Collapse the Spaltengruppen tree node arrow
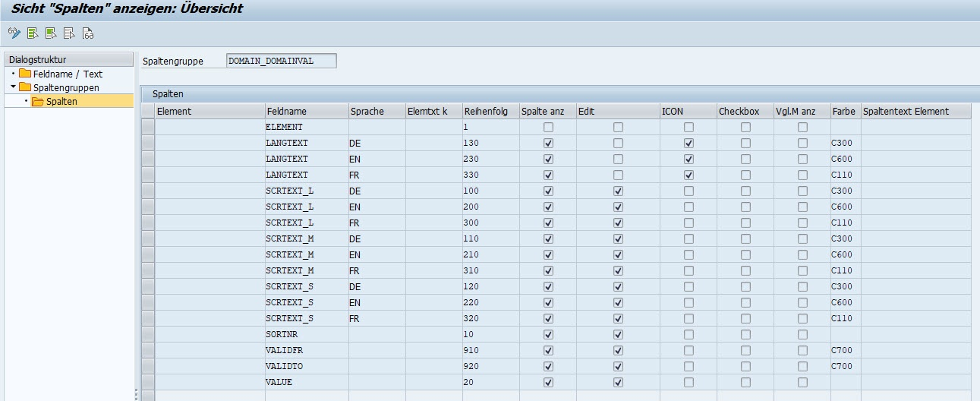Viewport: 980px width, 401px height. tap(13, 87)
